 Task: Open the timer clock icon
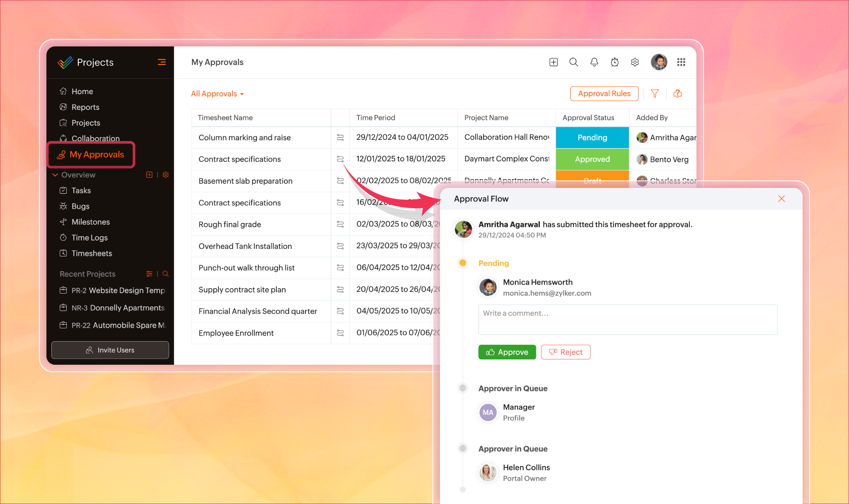point(615,62)
